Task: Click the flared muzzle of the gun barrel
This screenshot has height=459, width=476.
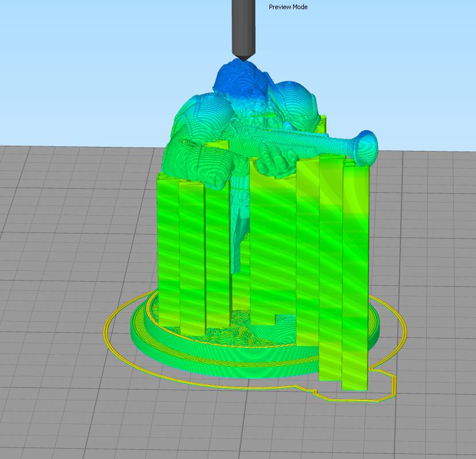Action: point(366,148)
